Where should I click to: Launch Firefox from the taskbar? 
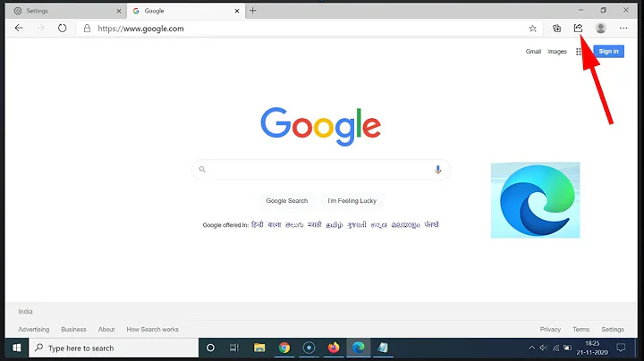point(334,348)
